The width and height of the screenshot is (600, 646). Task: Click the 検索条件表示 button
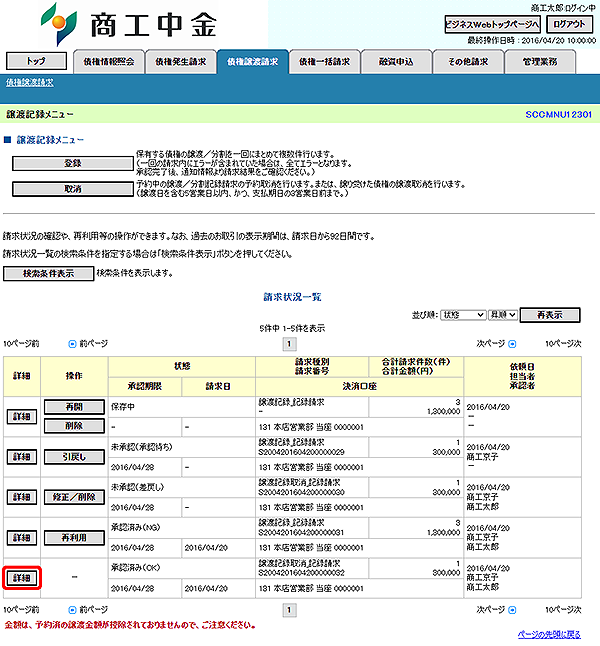pyautogui.click(x=49, y=274)
